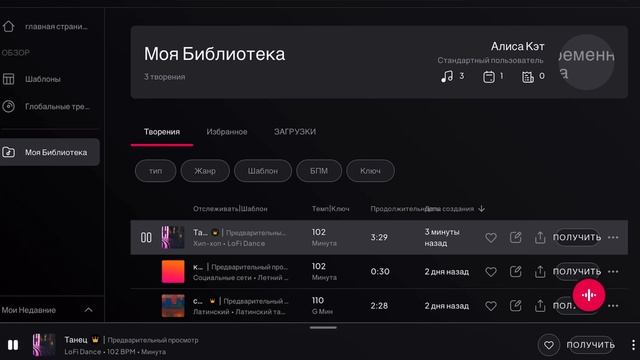Switch to the Избранное tab
The image size is (640, 360).
coord(227,132)
